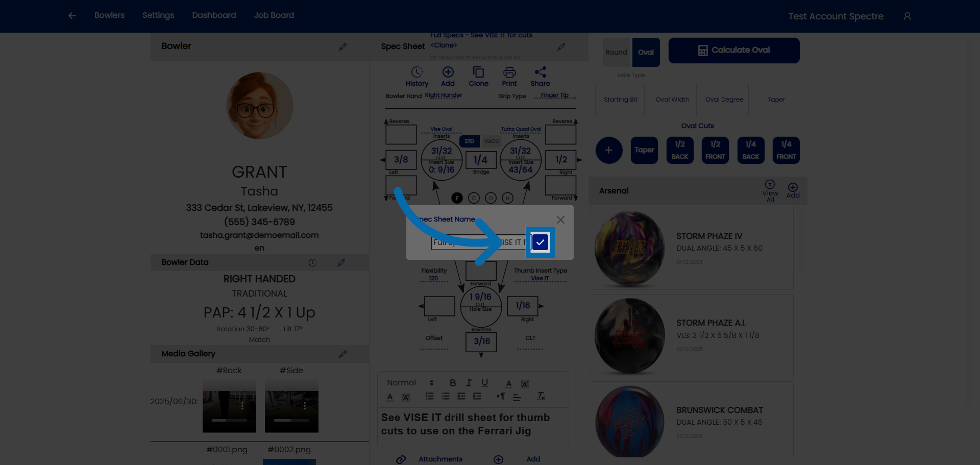Screen dimensions: 980x465
Task: Select the VACU insert toggle
Action: pyautogui.click(x=492, y=141)
